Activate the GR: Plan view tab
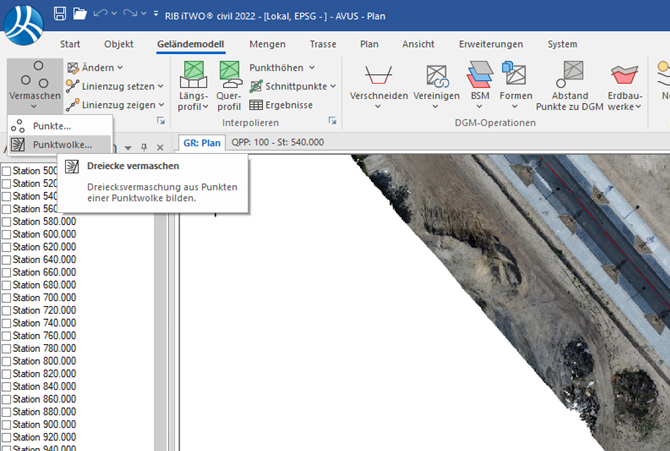 point(201,142)
